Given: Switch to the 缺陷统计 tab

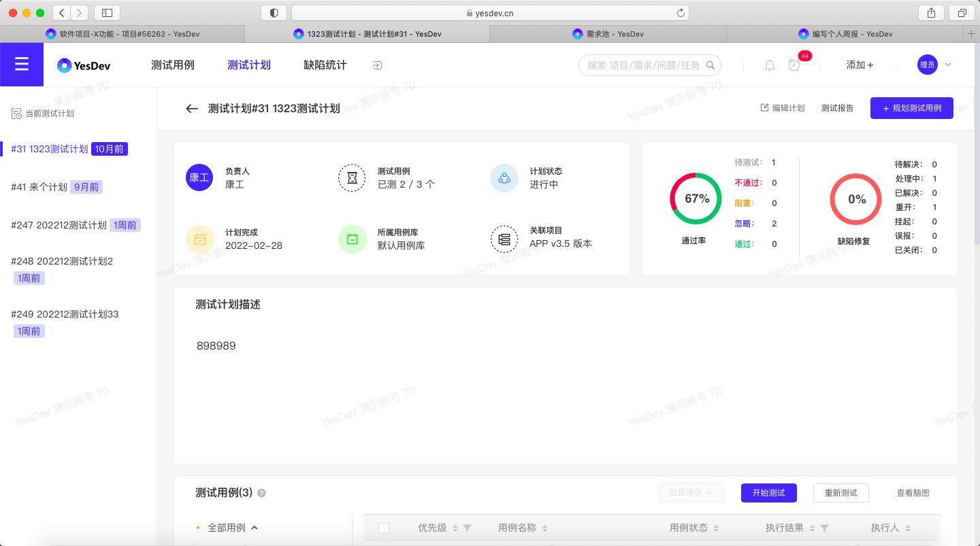Looking at the screenshot, I should pos(325,65).
